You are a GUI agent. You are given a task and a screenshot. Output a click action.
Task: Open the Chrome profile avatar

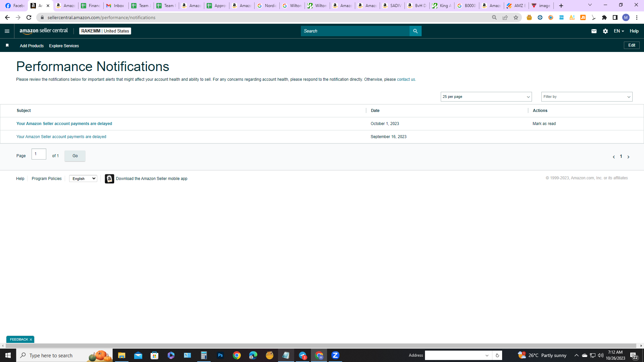(x=626, y=17)
